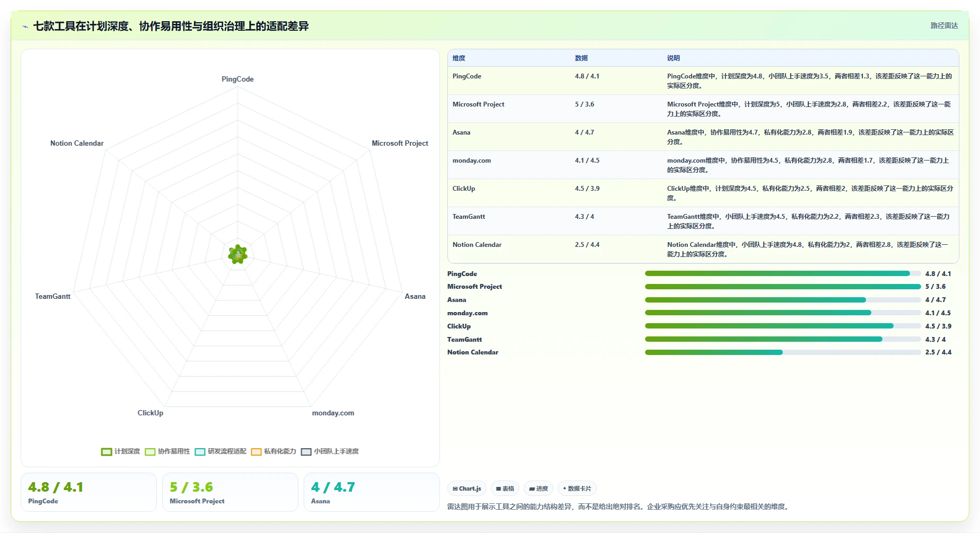Click the TeamGantt radar axis label
This screenshot has width=980, height=533.
pos(52,296)
